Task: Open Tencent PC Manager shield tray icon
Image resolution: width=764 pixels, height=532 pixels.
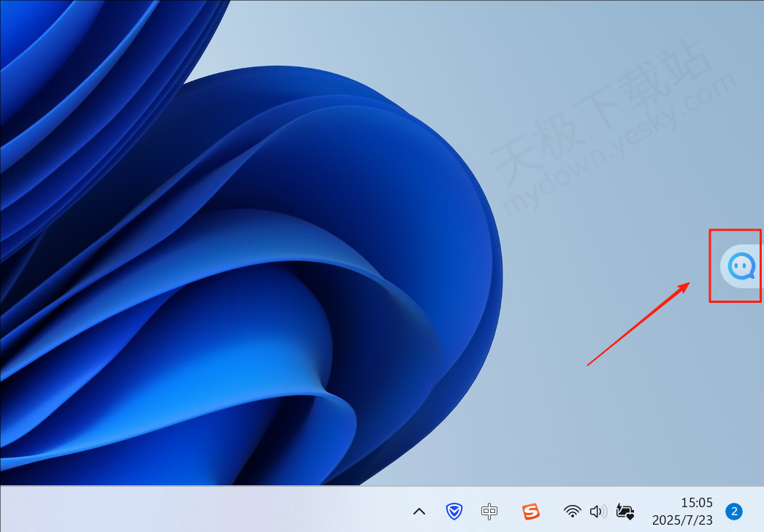Action: [454, 512]
